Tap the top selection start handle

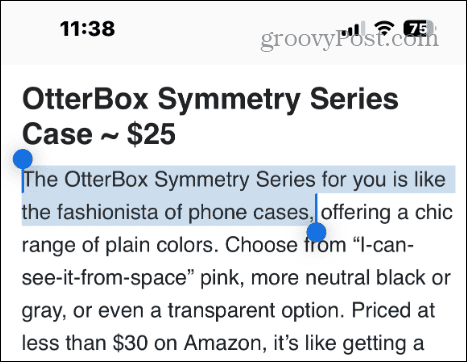[x=23, y=159]
